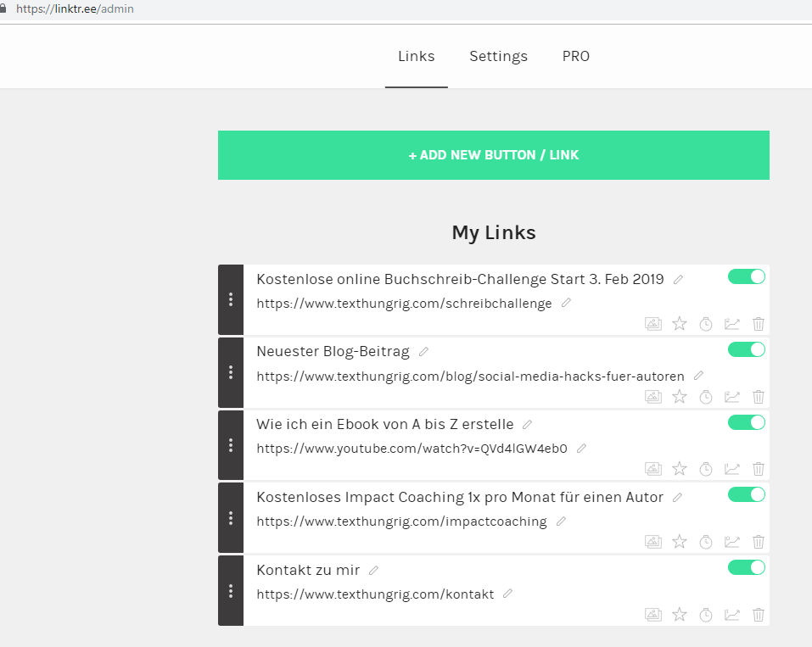Click thumbnail image icon for Impact Coaching link

[653, 542]
